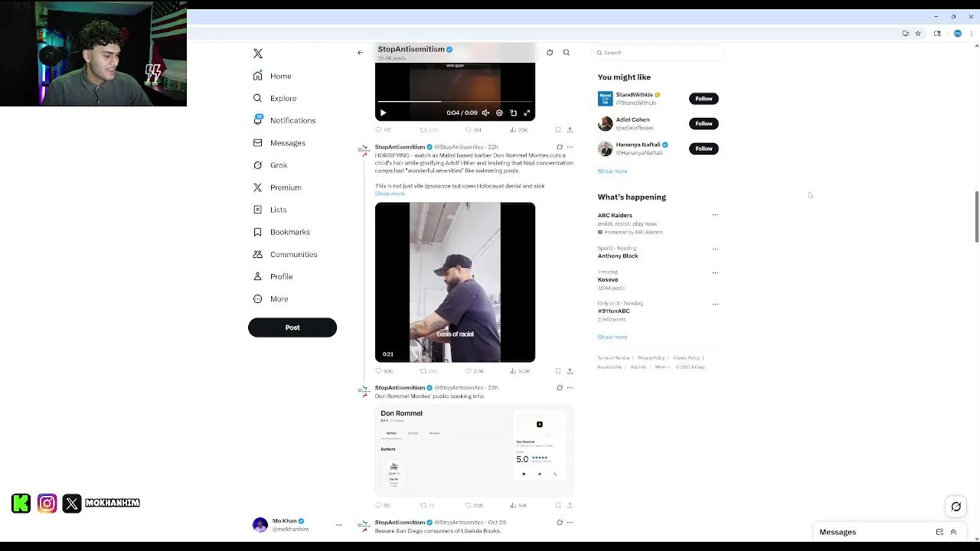The width and height of the screenshot is (980, 551).
Task: Show more under What's happening
Action: tap(612, 337)
